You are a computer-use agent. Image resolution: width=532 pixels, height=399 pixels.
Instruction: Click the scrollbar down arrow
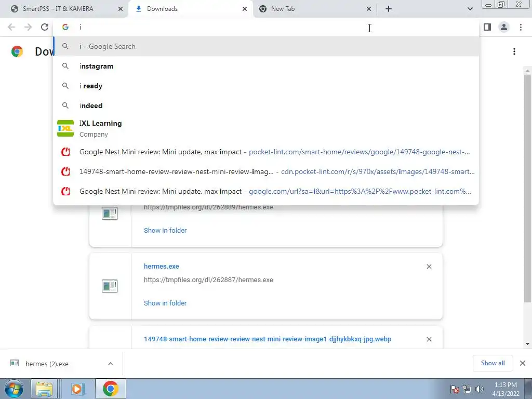pos(527,344)
